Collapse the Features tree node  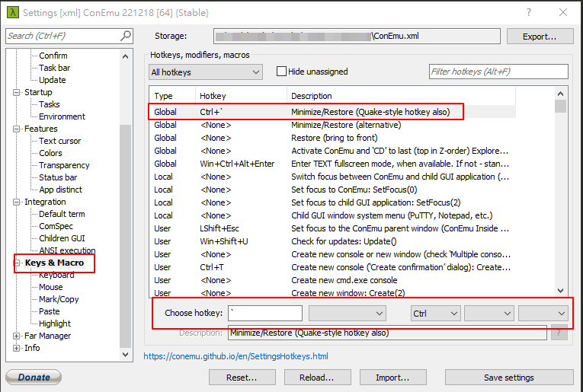tap(16, 129)
